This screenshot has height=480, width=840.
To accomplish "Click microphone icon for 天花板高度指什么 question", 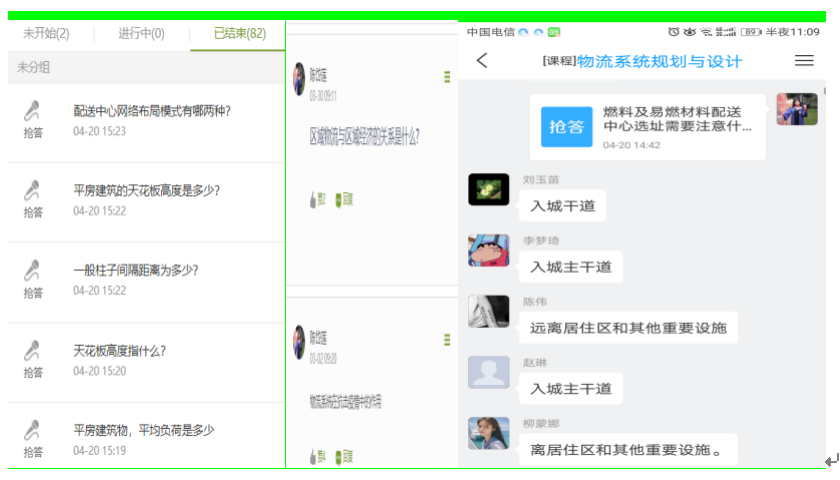I will pos(34,350).
